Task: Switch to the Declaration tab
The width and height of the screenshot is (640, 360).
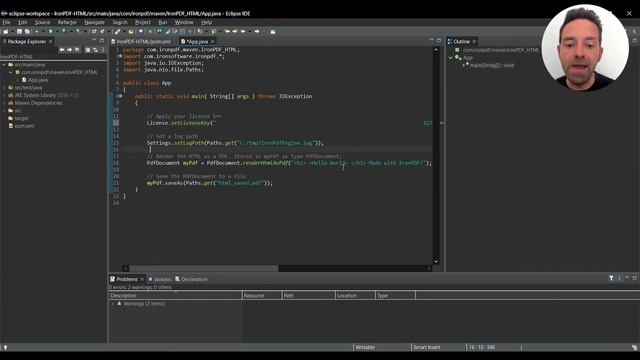Action: (191, 279)
